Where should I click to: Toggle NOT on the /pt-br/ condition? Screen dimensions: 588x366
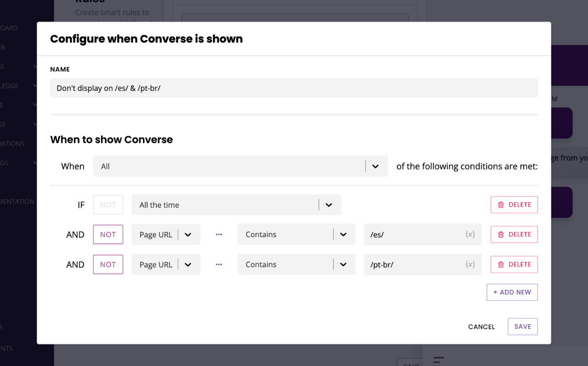point(108,265)
